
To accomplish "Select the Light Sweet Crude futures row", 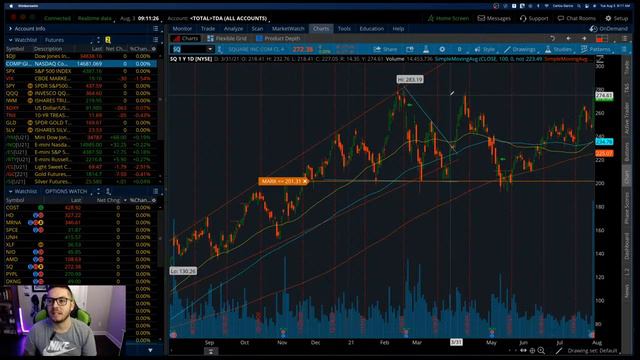I will pyautogui.click(x=81, y=167).
